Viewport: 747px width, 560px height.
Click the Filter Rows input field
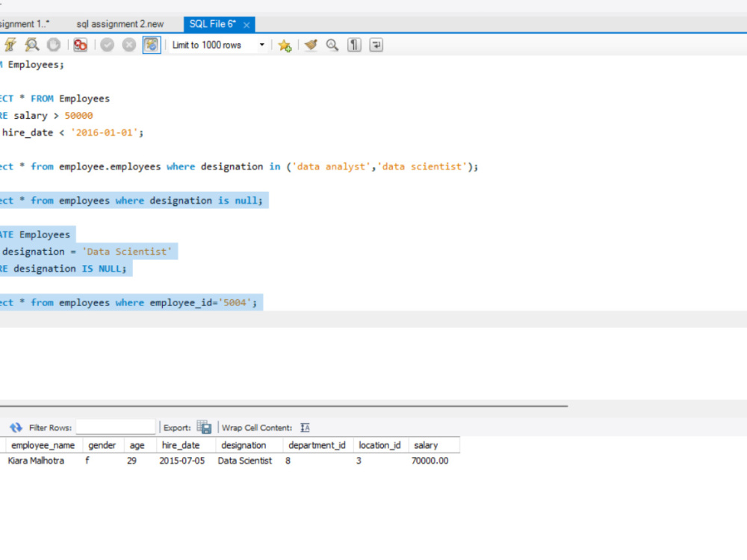click(x=116, y=427)
